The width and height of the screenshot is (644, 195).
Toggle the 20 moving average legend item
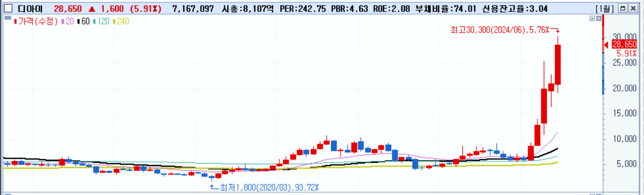click(x=67, y=21)
